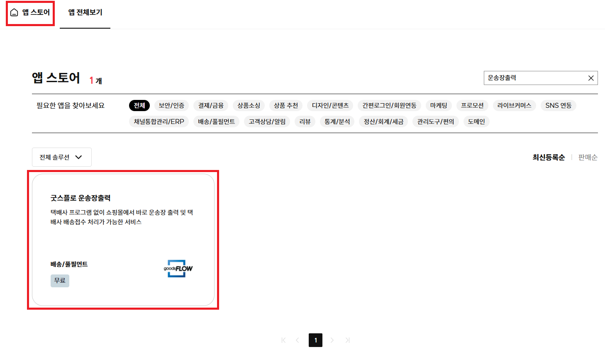This screenshot has width=605, height=364.
Task: Switch to the 앱 전체보기 tab
Action: (x=85, y=12)
